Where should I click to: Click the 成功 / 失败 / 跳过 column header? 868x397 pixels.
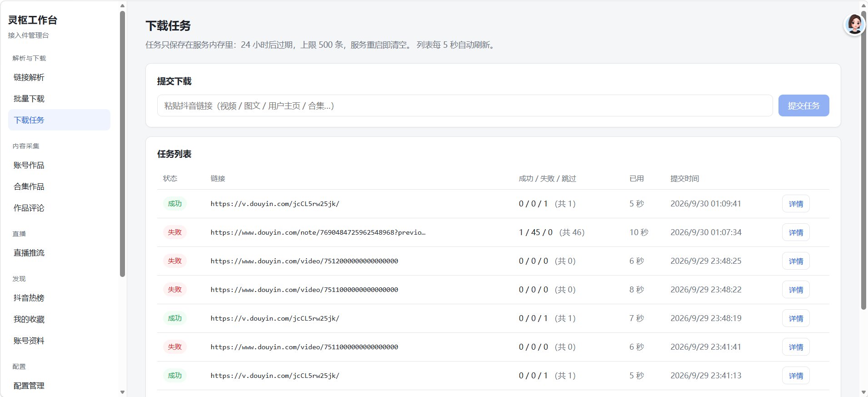tap(547, 178)
